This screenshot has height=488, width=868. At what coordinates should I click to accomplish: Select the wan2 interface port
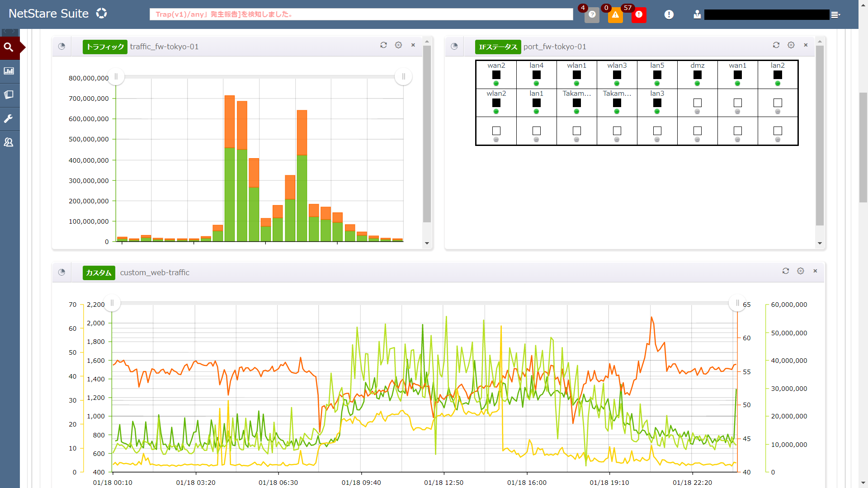click(496, 75)
